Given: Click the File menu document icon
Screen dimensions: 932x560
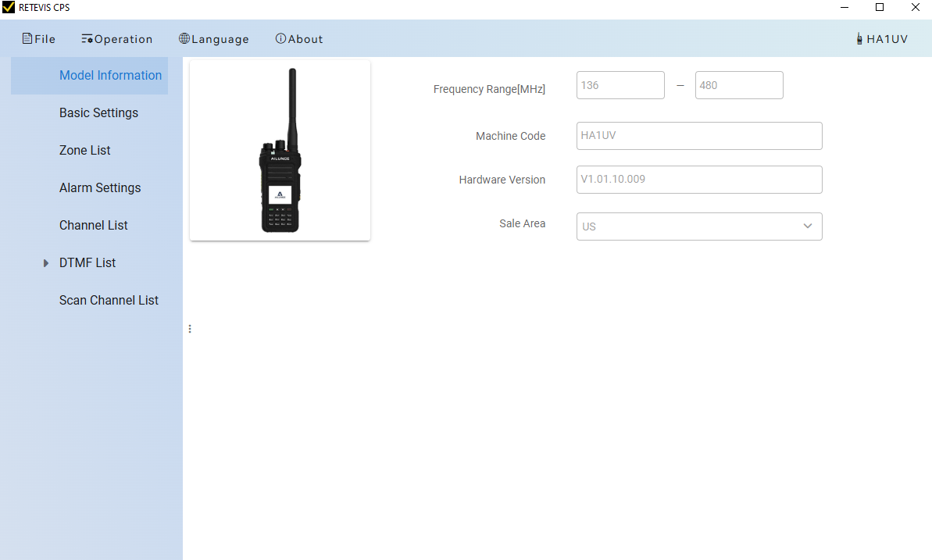Looking at the screenshot, I should pyautogui.click(x=27, y=39).
